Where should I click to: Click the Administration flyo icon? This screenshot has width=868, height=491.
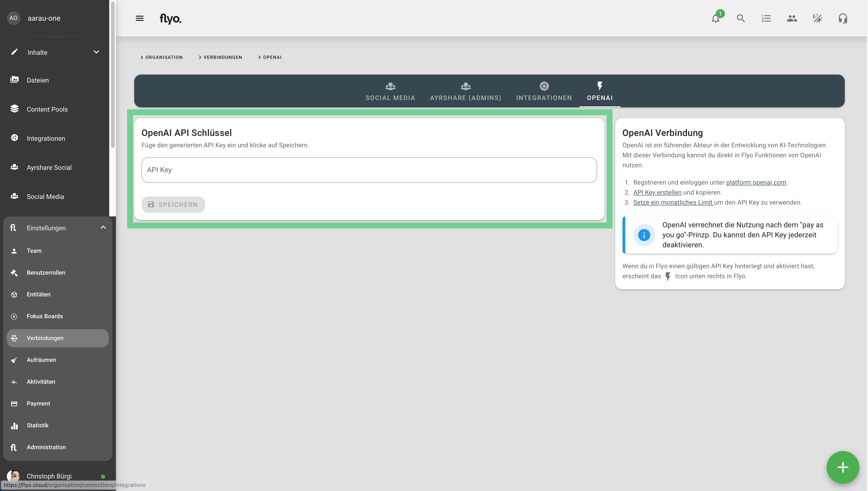coord(13,447)
